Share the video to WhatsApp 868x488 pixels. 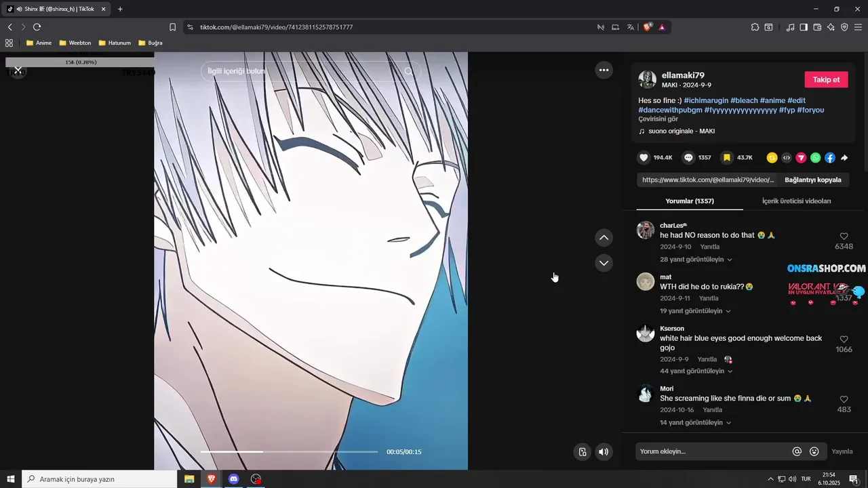815,158
